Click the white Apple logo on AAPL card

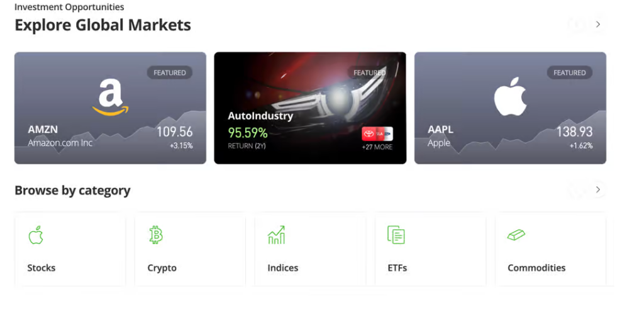[x=510, y=97]
